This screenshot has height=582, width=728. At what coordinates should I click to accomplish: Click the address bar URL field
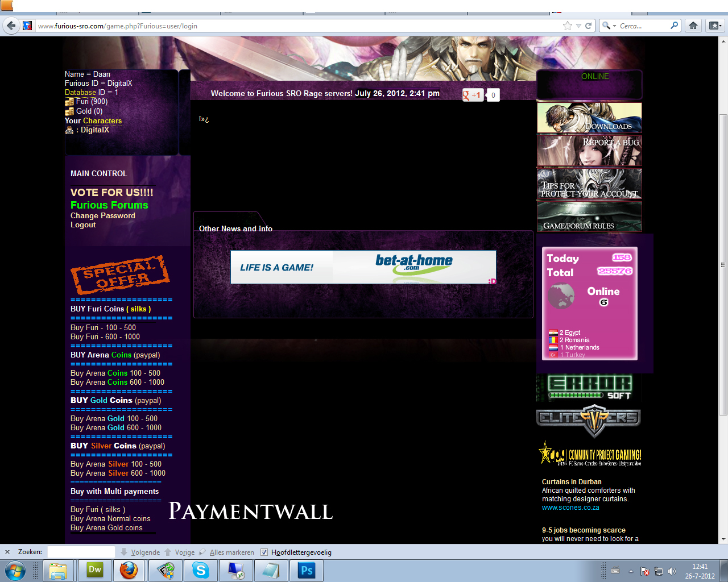click(299, 26)
